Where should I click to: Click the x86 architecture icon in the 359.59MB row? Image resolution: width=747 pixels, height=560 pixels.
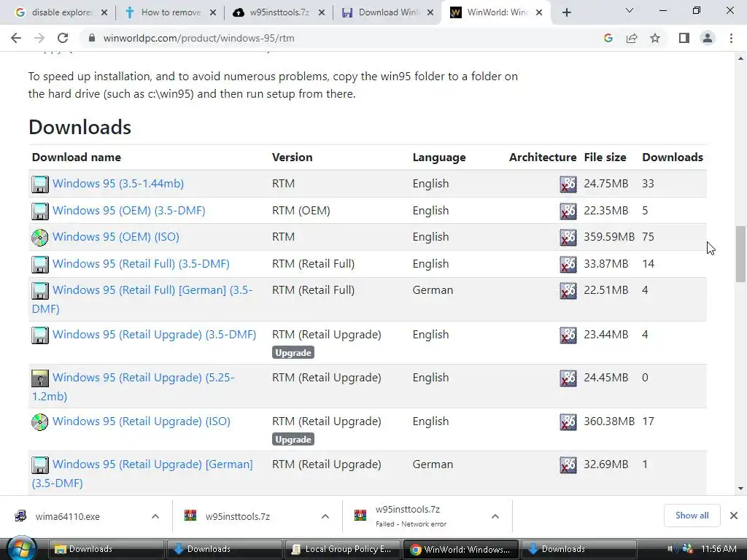point(568,238)
